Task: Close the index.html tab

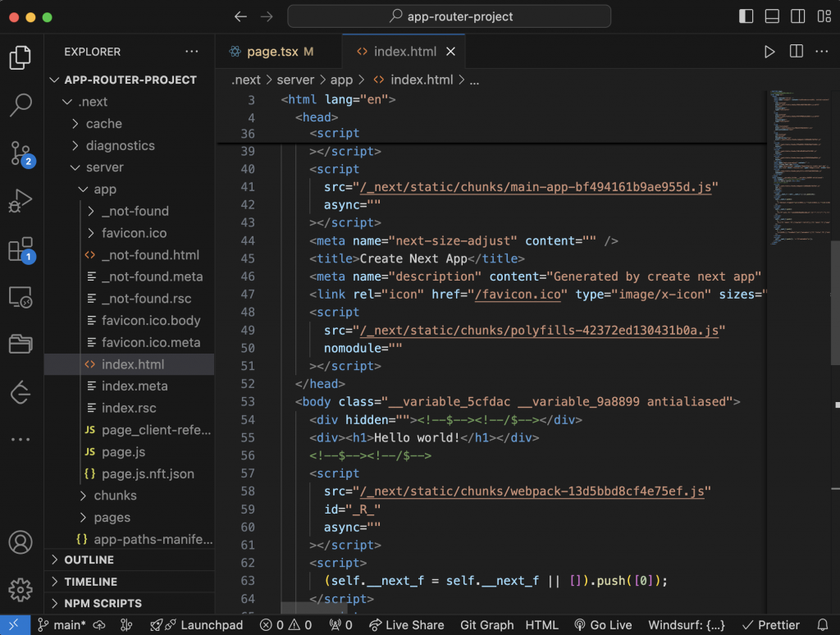Action: pos(450,52)
